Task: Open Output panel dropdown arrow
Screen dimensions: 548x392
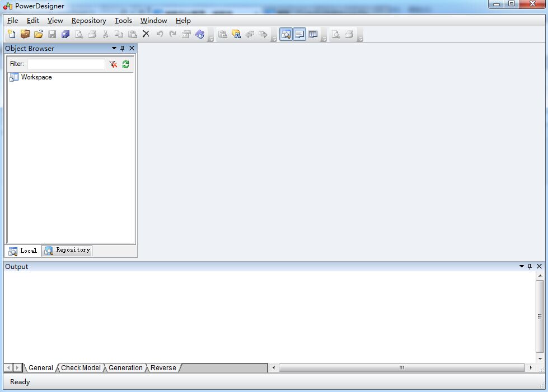Action: [522, 266]
